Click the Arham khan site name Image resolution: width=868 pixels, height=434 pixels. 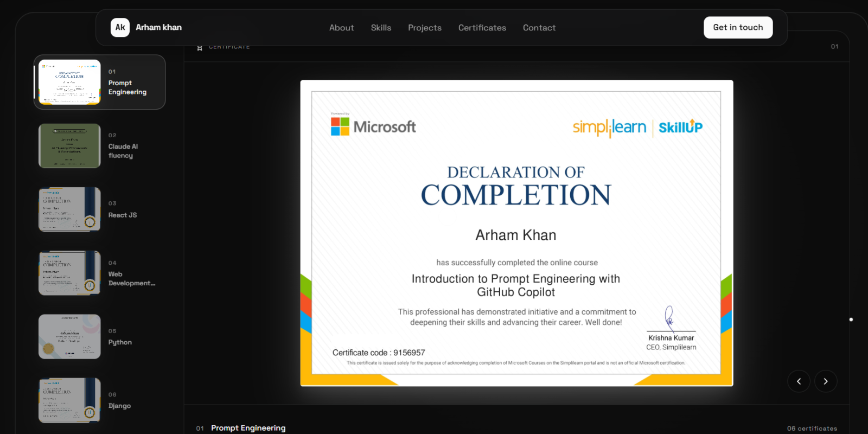click(159, 27)
